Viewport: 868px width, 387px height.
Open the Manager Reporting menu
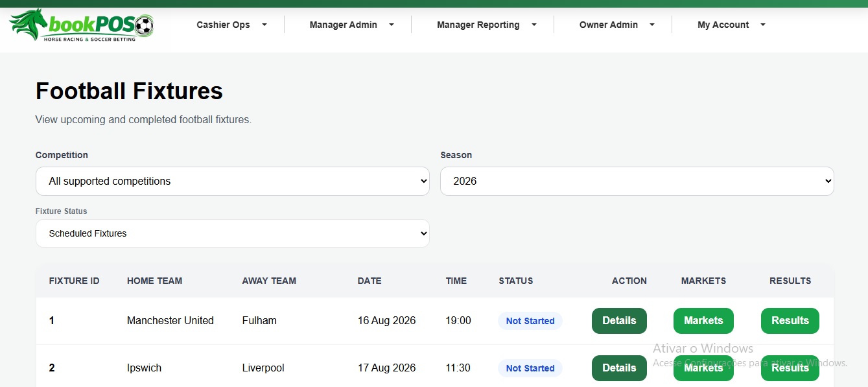486,25
